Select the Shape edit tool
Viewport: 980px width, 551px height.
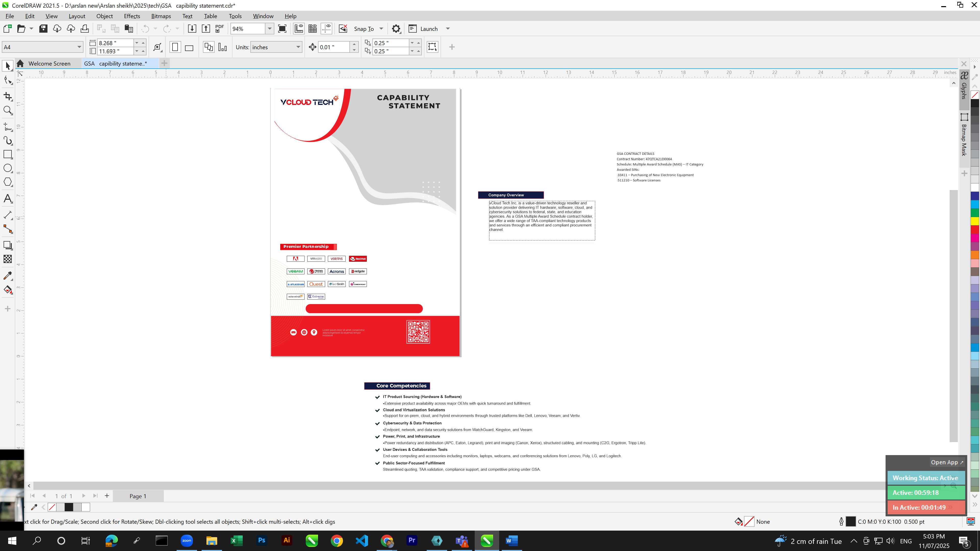tap(8, 80)
